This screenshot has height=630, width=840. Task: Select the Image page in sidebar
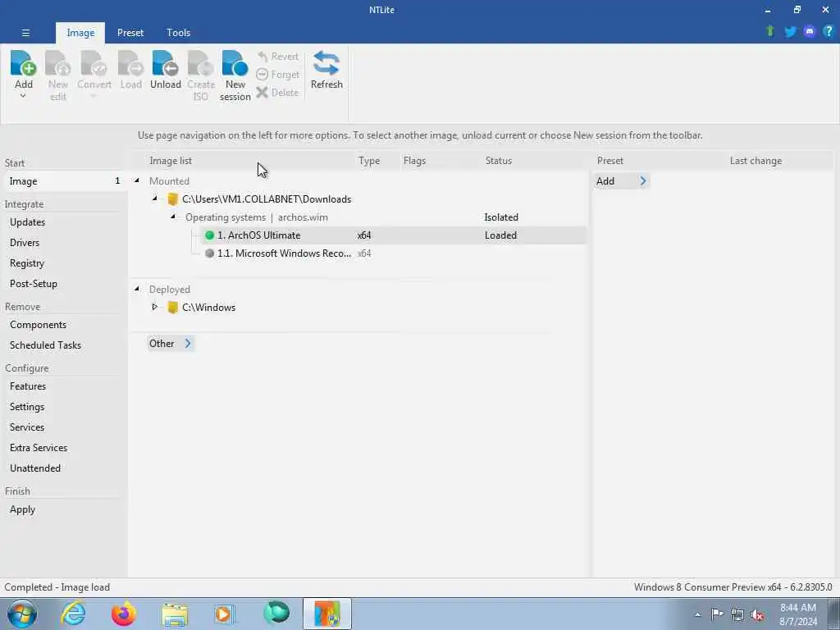(63, 181)
